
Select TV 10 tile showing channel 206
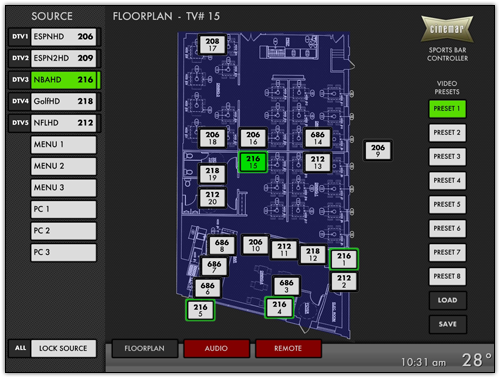[x=255, y=245]
